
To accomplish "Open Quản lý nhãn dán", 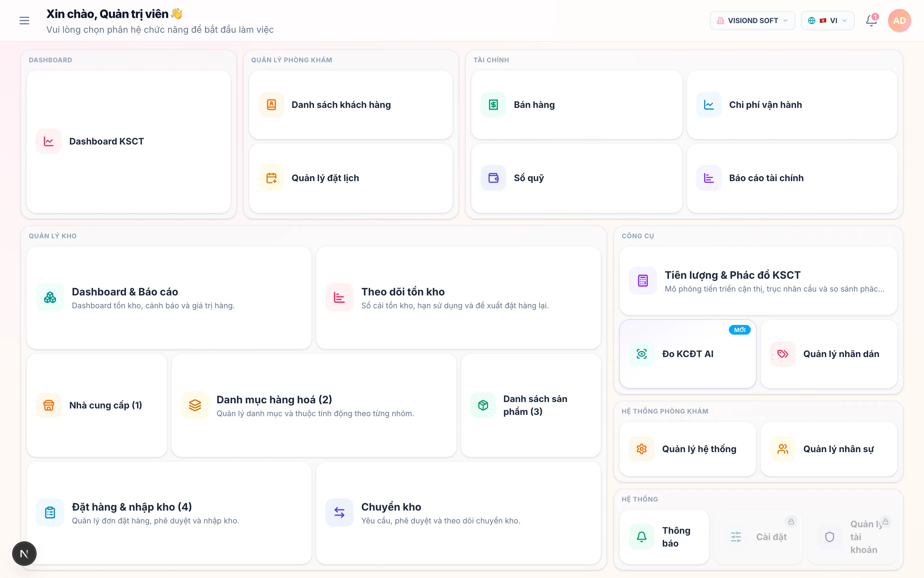I will [829, 354].
